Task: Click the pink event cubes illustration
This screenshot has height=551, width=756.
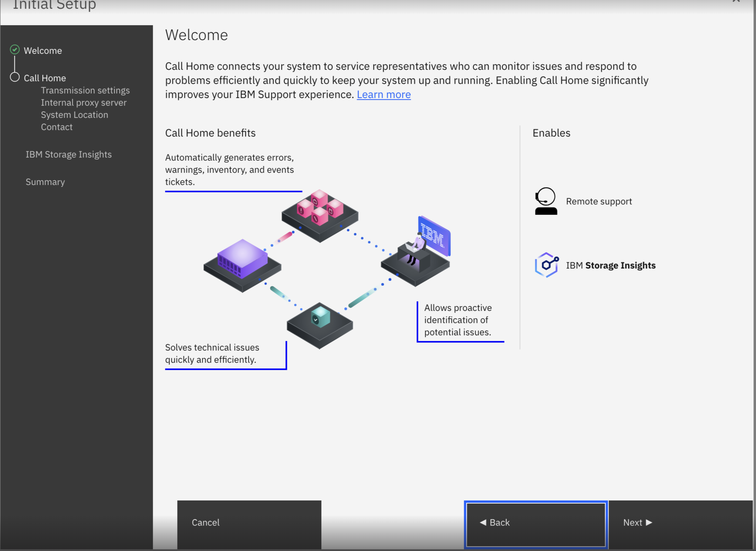Action: (x=320, y=216)
